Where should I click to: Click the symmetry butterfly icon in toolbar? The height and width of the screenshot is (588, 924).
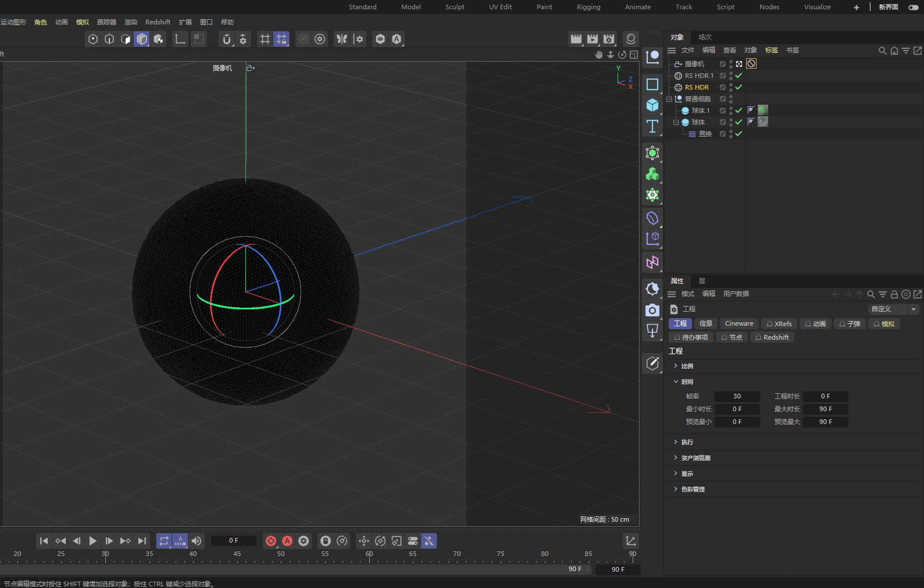(x=342, y=39)
